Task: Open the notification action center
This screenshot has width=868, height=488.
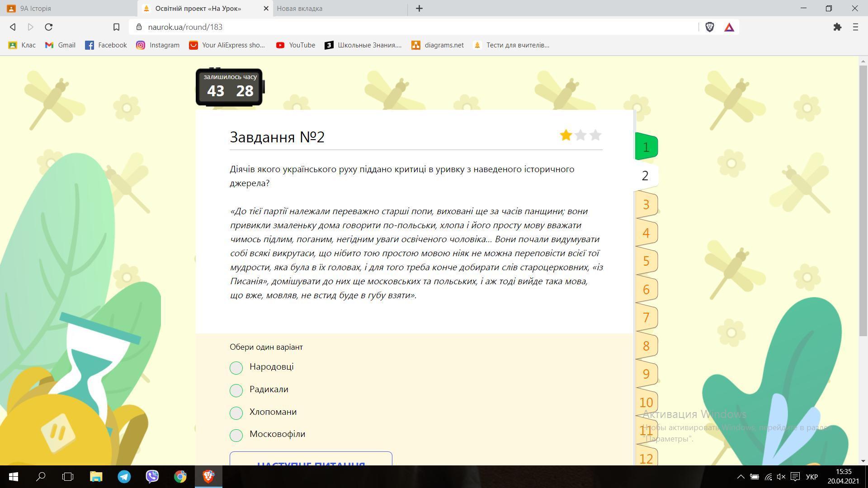Action: point(795,477)
